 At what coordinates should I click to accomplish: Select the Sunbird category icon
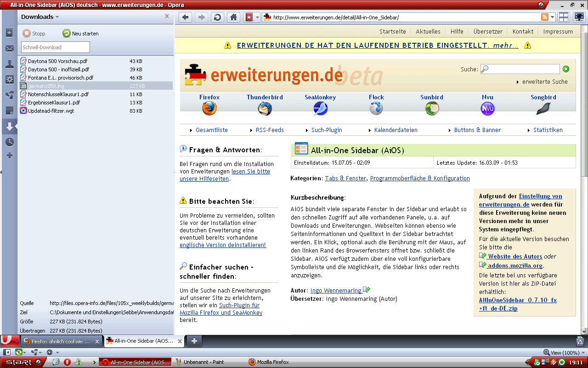pos(432,109)
